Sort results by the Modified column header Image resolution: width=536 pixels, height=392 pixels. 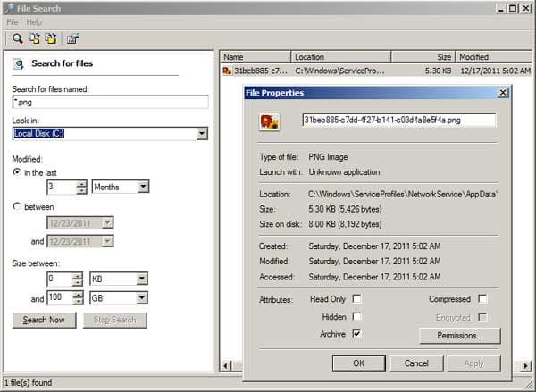point(494,57)
